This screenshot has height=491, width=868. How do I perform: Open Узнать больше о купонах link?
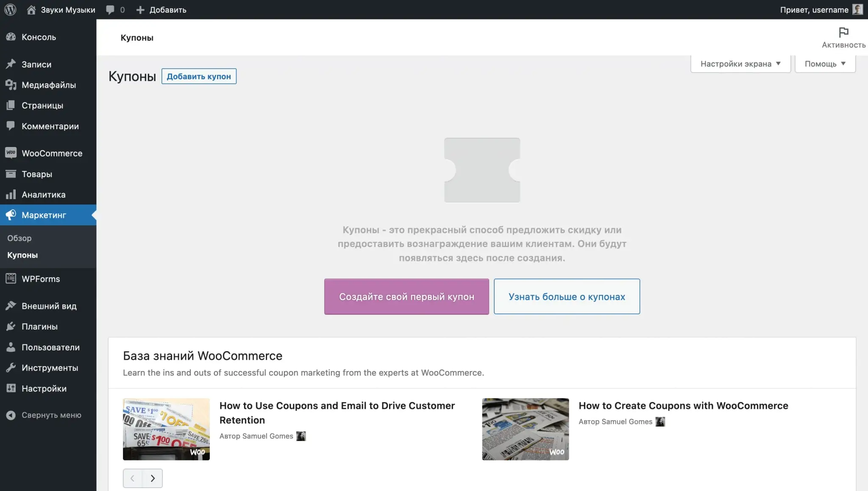pyautogui.click(x=567, y=296)
